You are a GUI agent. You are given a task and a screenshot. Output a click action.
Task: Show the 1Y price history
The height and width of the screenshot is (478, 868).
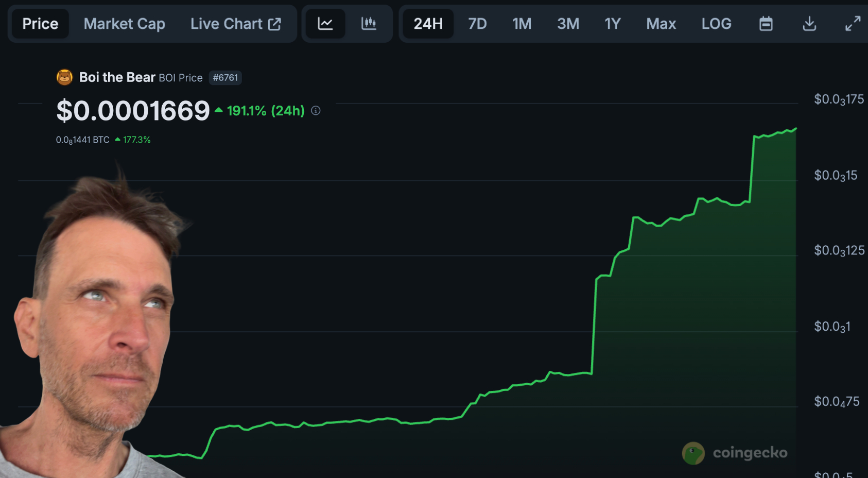tap(612, 24)
